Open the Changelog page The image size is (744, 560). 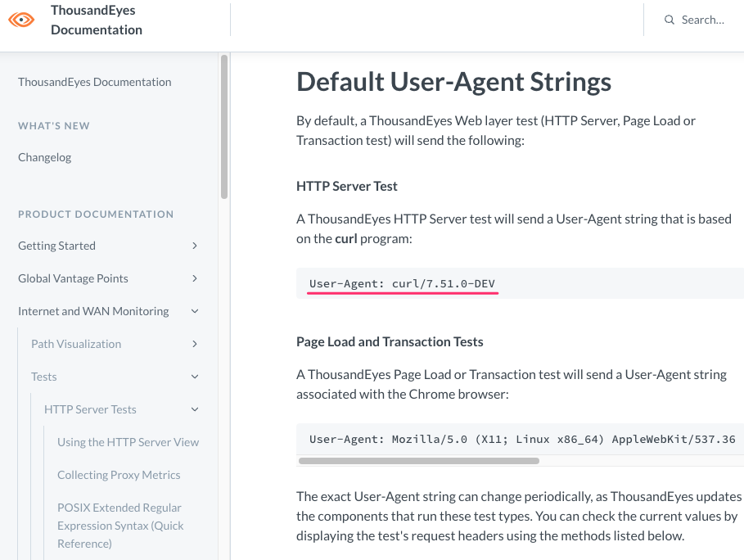click(44, 157)
